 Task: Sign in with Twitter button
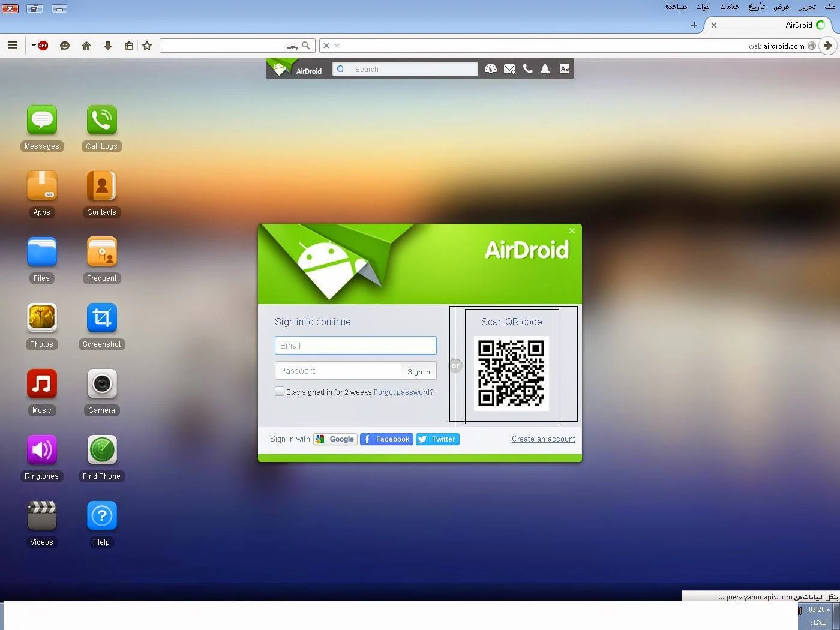(x=437, y=439)
